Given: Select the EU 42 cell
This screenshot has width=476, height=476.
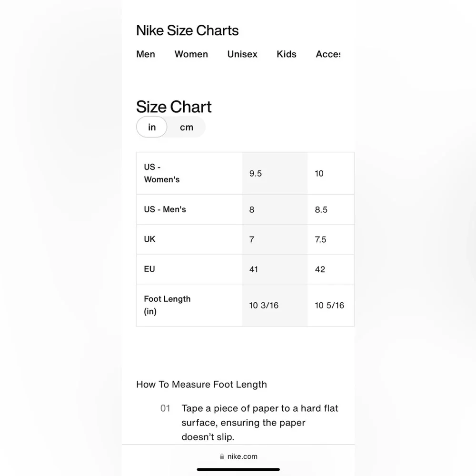Looking at the screenshot, I should coord(320,269).
